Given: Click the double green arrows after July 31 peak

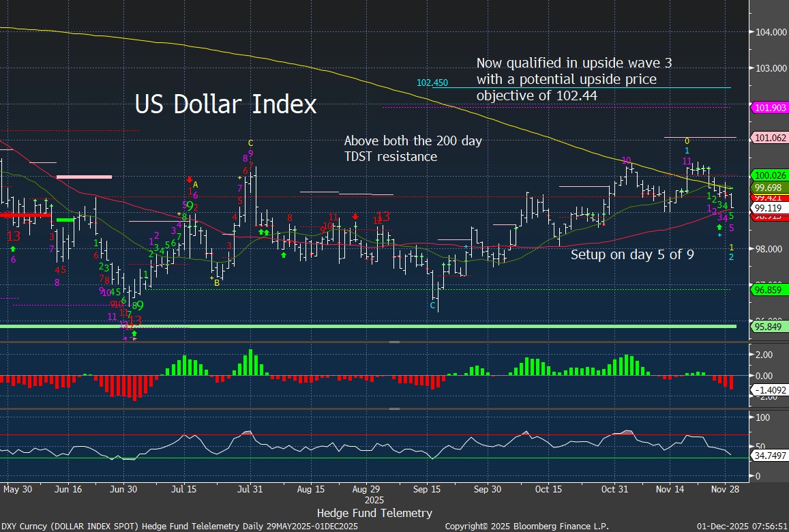Looking at the screenshot, I should pyautogui.click(x=262, y=233).
